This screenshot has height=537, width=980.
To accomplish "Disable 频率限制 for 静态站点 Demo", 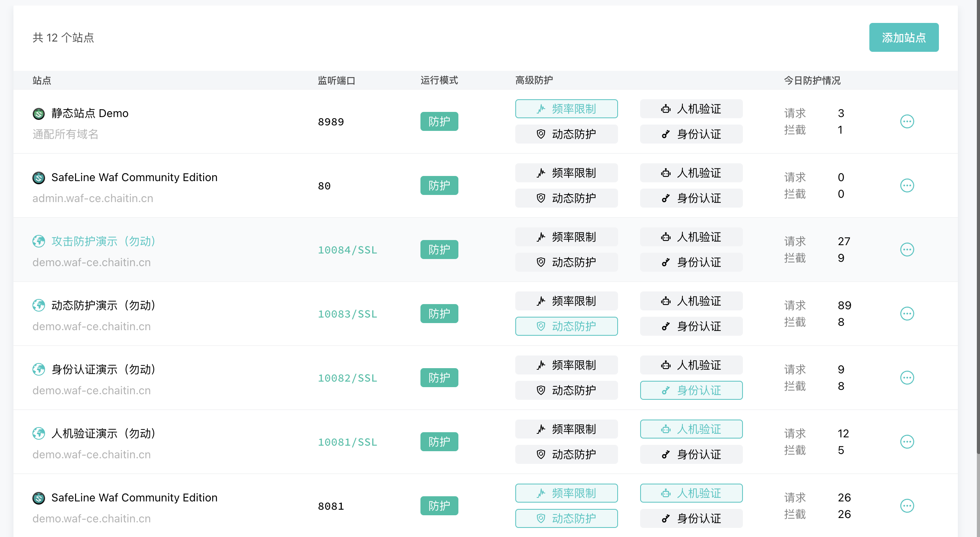I will click(x=566, y=109).
